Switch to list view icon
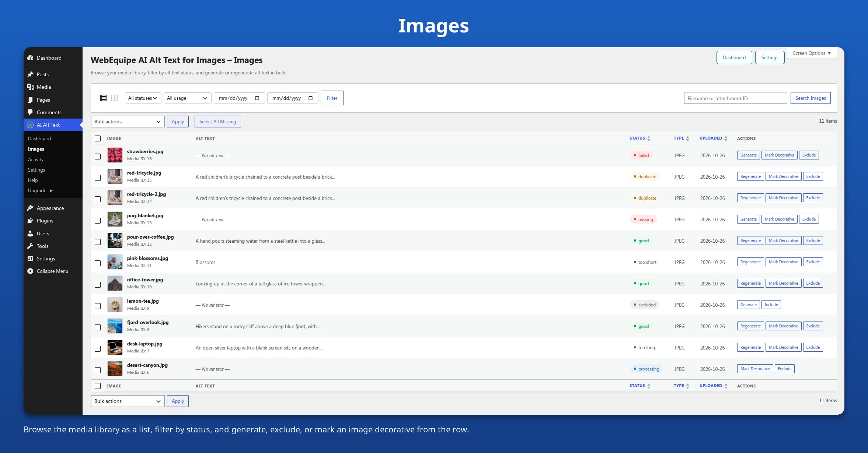 [x=103, y=98]
